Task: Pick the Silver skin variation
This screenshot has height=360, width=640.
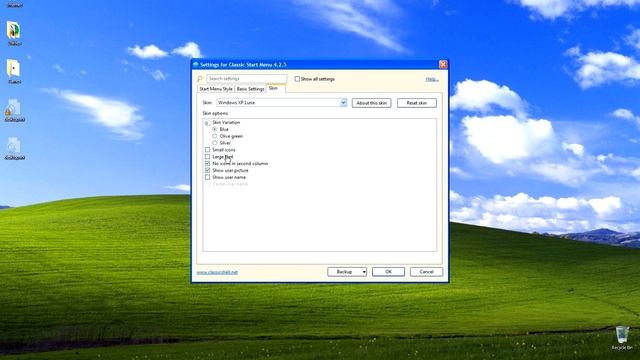Action: tap(215, 143)
